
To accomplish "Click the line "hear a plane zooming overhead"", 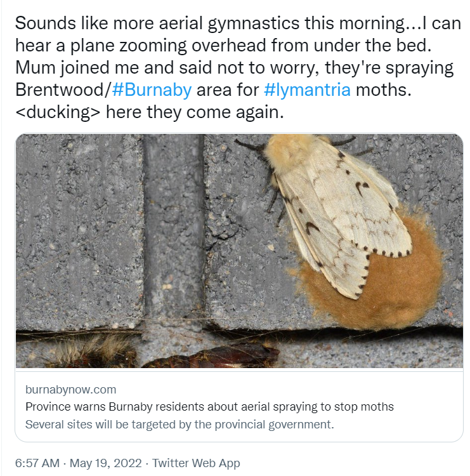I will pyautogui.click(x=223, y=46).
